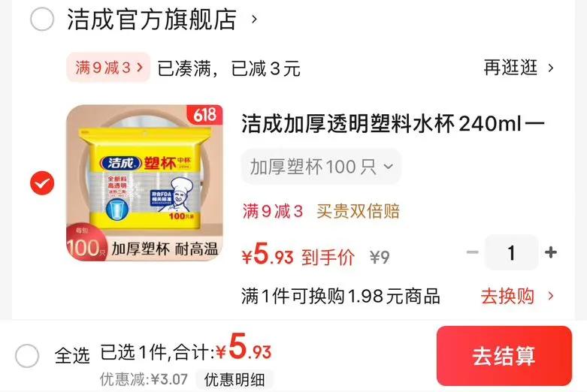Screen dimensions: 587x392
Task: Tap the 618 badge on product image
Action: point(204,114)
